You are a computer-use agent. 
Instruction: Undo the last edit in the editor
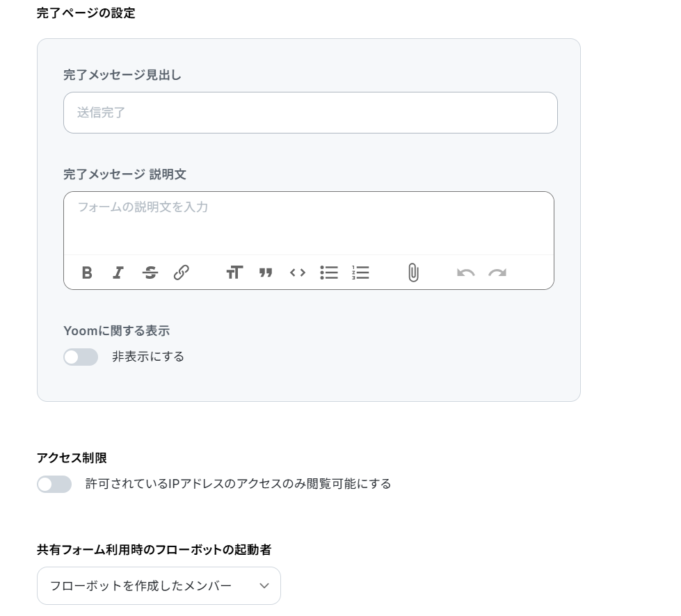pyautogui.click(x=465, y=273)
